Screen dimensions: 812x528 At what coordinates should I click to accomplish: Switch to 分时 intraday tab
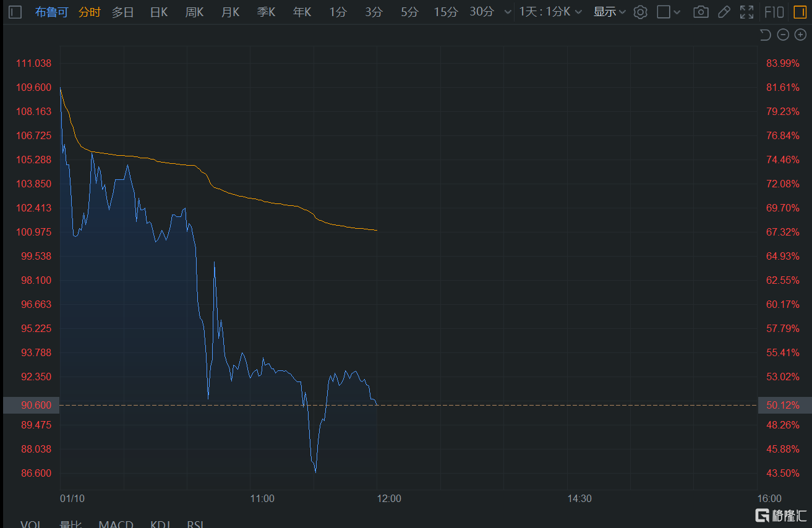pyautogui.click(x=89, y=12)
